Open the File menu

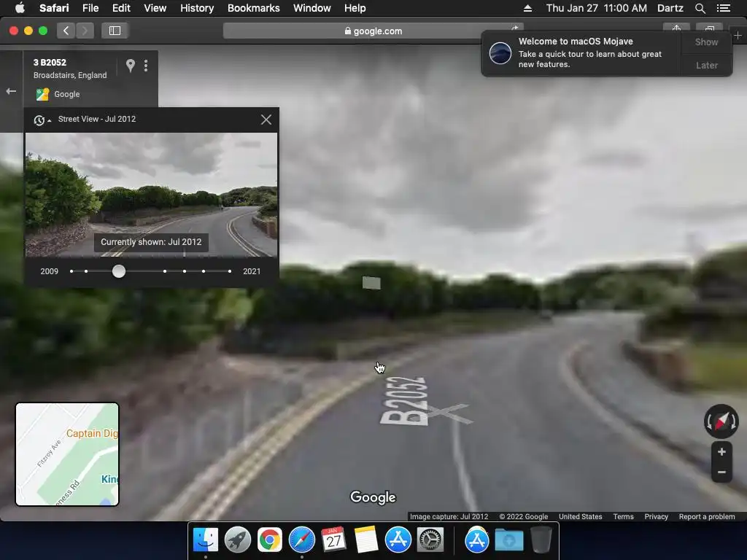(90, 8)
